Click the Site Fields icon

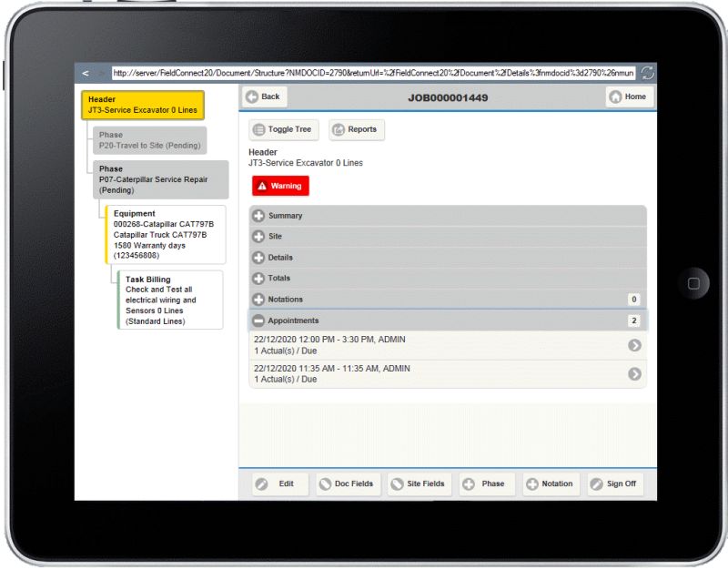tap(397, 484)
